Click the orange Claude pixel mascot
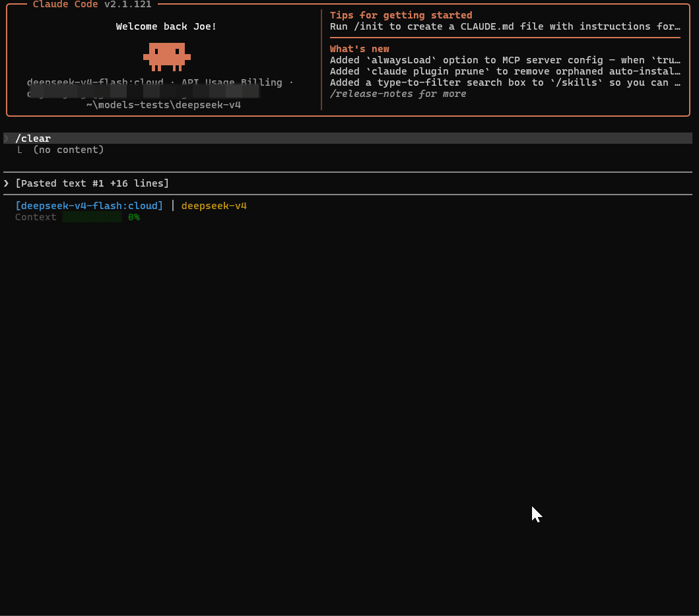 pos(166,57)
